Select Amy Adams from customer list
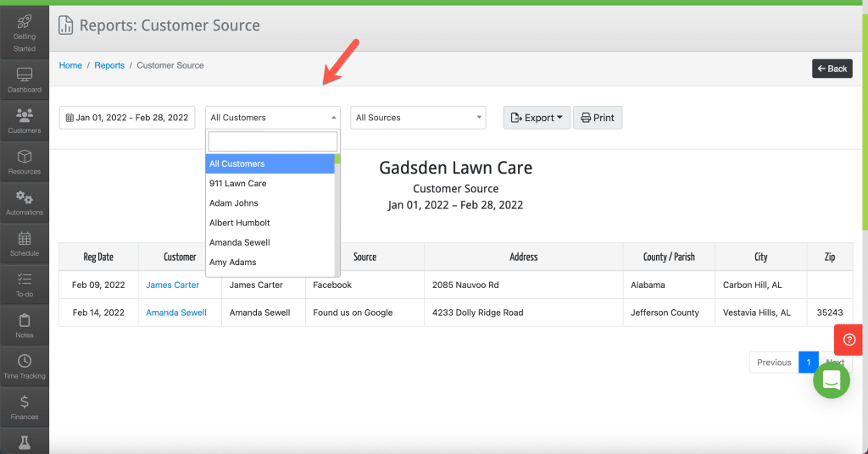The height and width of the screenshot is (454, 868). tap(270, 262)
